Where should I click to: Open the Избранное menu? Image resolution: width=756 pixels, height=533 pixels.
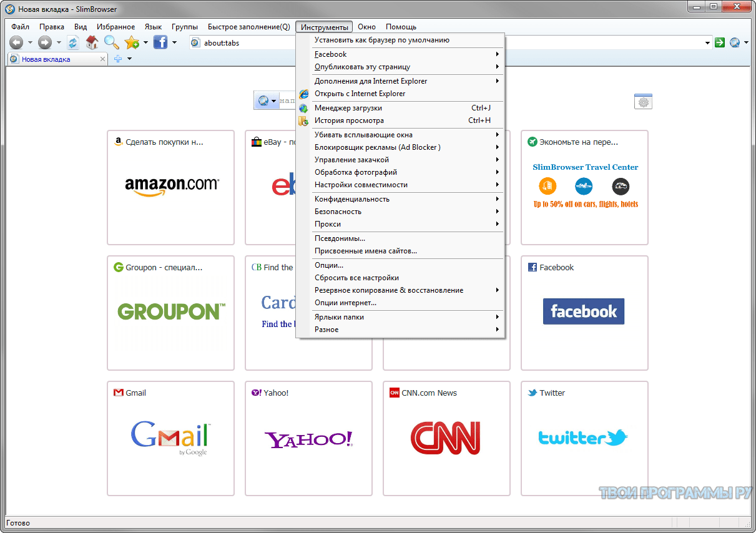[116, 27]
